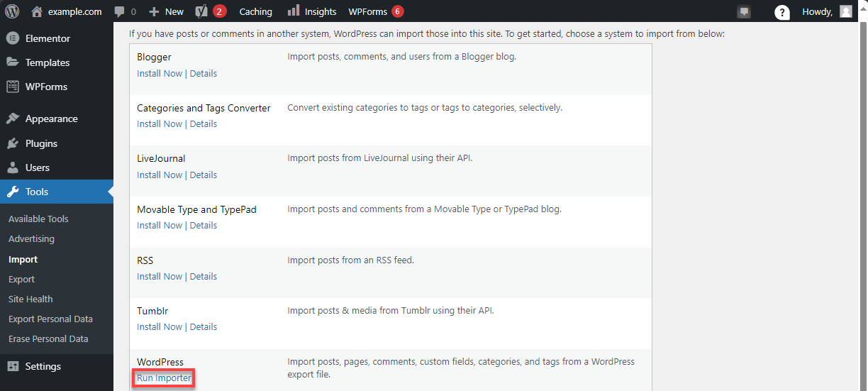Image resolution: width=868 pixels, height=391 pixels.
Task: Install the LiveJournal importer now
Action: tap(160, 175)
